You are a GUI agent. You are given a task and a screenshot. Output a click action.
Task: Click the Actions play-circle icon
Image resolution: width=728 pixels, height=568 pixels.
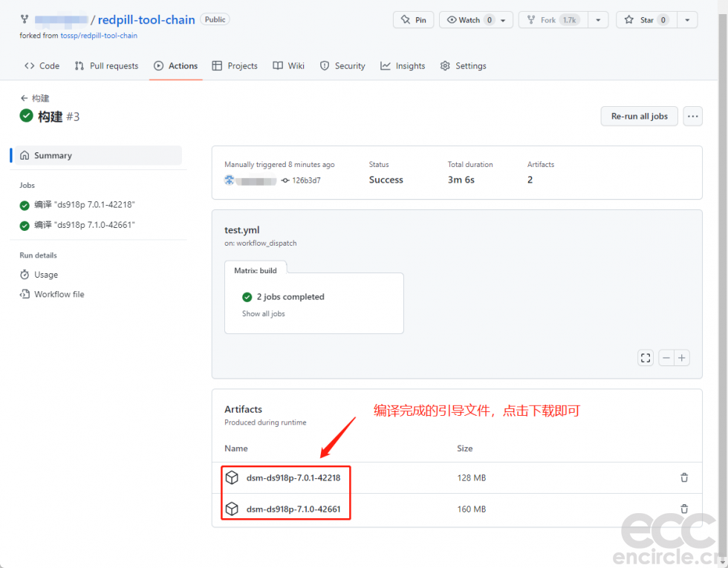tap(159, 66)
